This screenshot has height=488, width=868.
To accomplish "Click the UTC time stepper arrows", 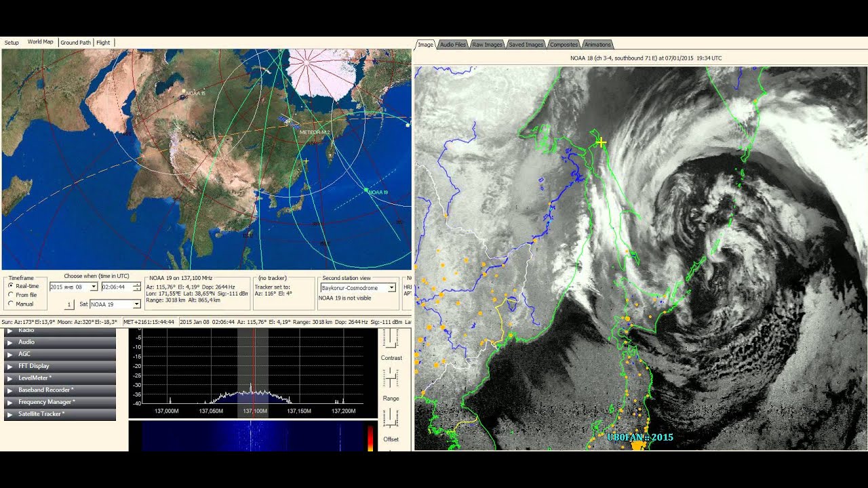I will [x=138, y=287].
